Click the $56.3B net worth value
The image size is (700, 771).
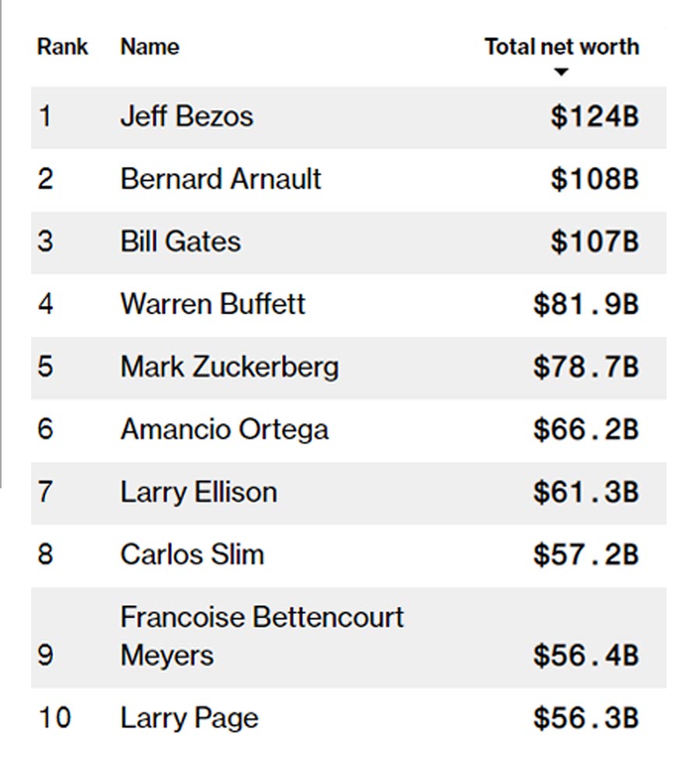[x=586, y=719]
